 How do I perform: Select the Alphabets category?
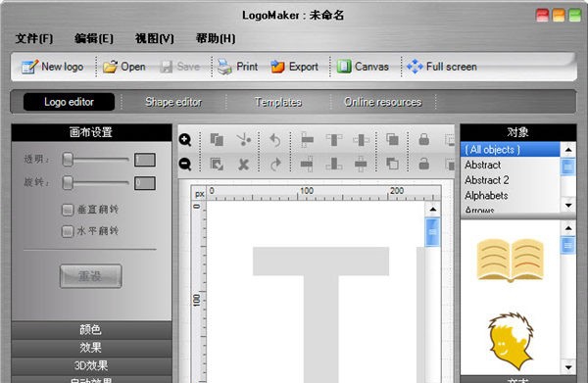coord(510,196)
